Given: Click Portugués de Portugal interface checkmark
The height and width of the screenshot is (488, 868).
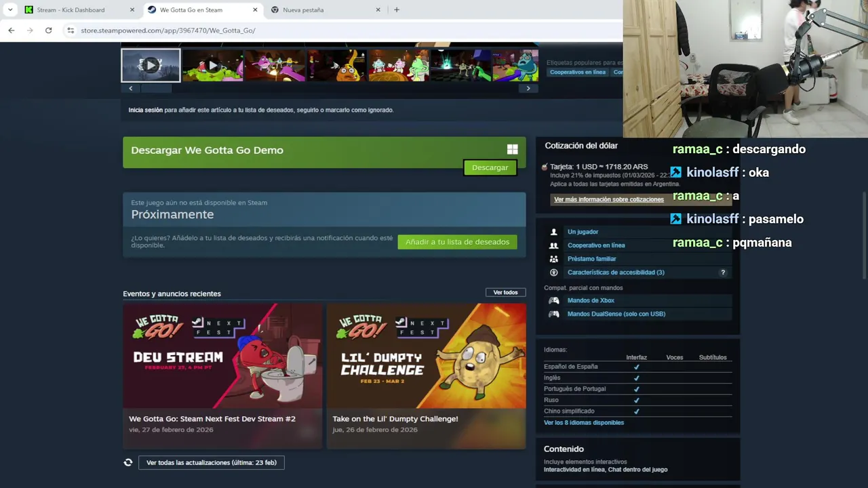Looking at the screenshot, I should [x=636, y=389].
